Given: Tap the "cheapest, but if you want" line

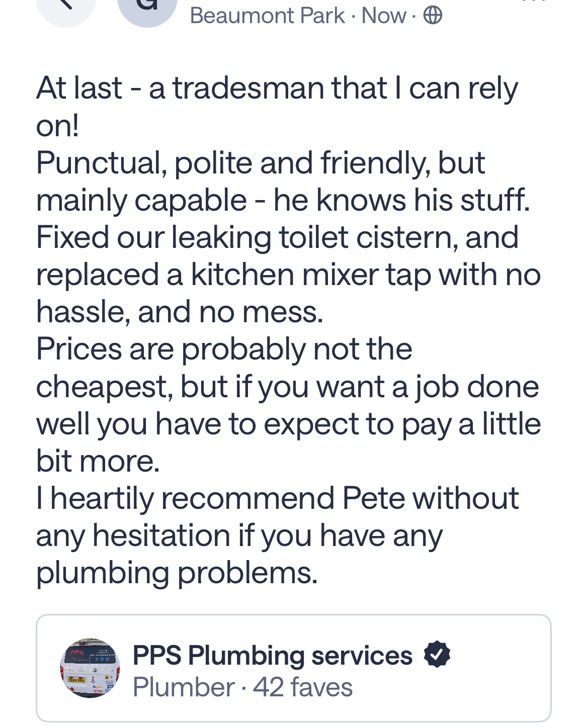Looking at the screenshot, I should pyautogui.click(x=287, y=386).
